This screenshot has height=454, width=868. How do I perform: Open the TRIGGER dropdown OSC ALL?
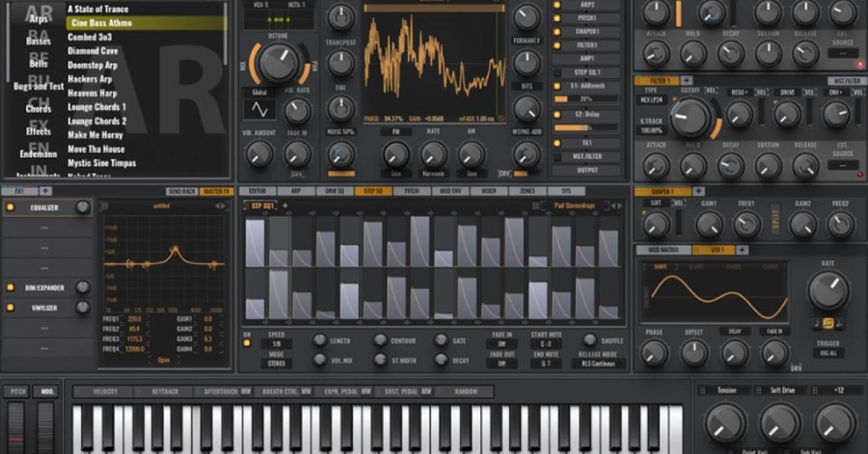point(828,354)
